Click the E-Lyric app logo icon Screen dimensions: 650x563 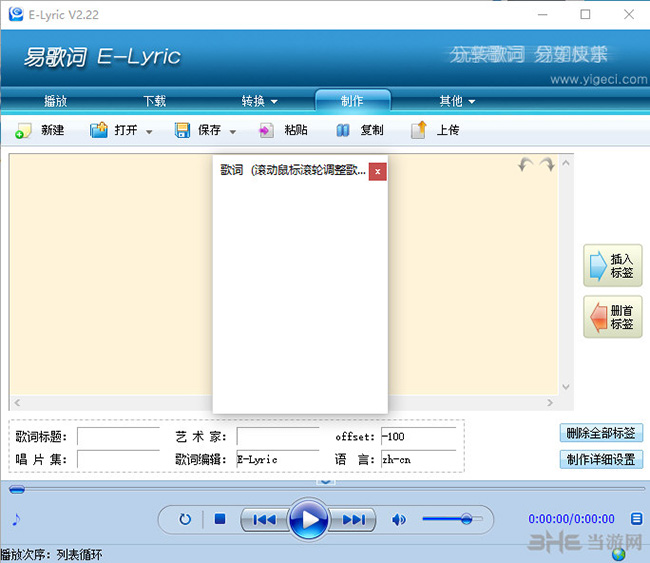tap(16, 14)
